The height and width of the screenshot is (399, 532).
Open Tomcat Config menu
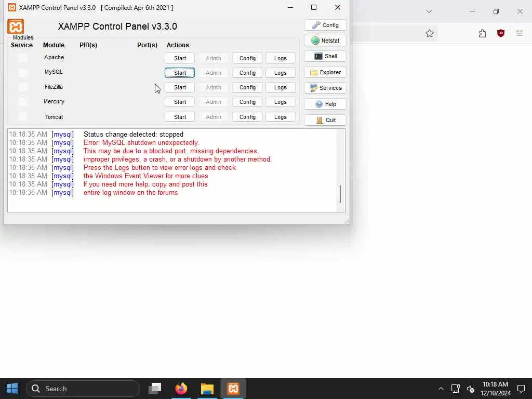(247, 117)
